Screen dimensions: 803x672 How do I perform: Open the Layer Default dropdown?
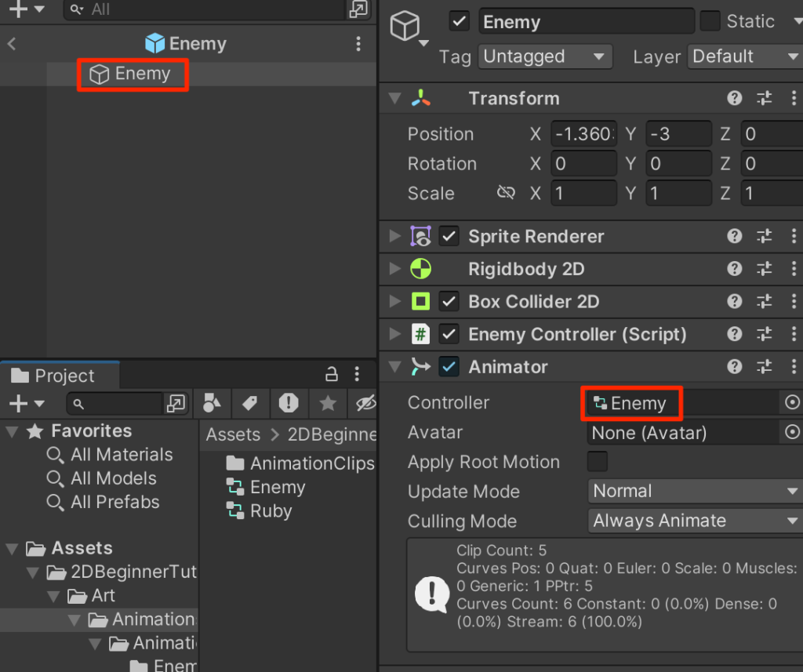[745, 56]
